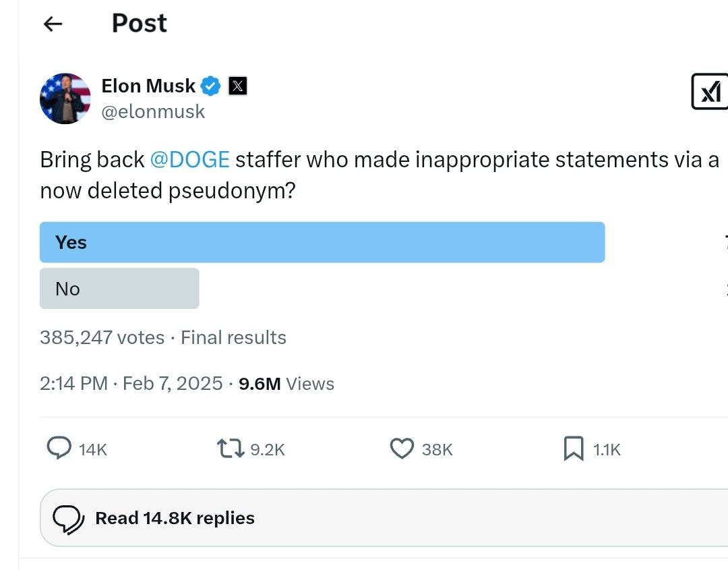Click the X affiliation badge icon
Image resolution: width=728 pixels, height=570 pixels.
pos(238,86)
